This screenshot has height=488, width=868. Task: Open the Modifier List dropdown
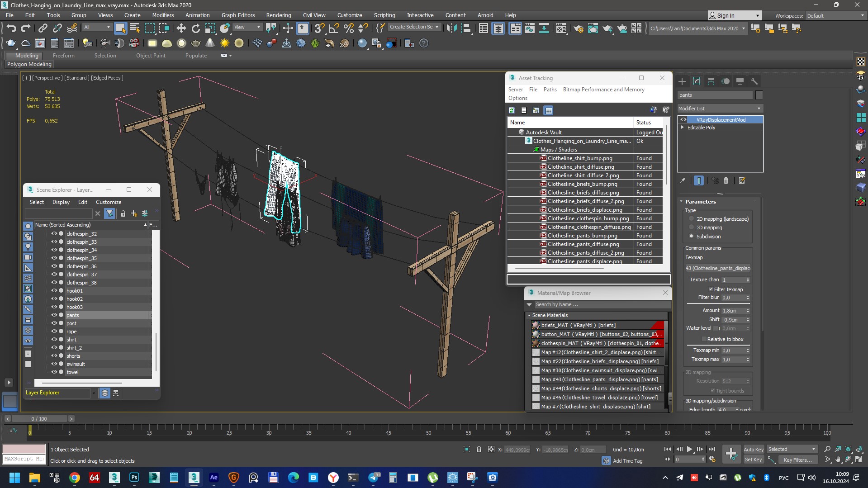(720, 109)
